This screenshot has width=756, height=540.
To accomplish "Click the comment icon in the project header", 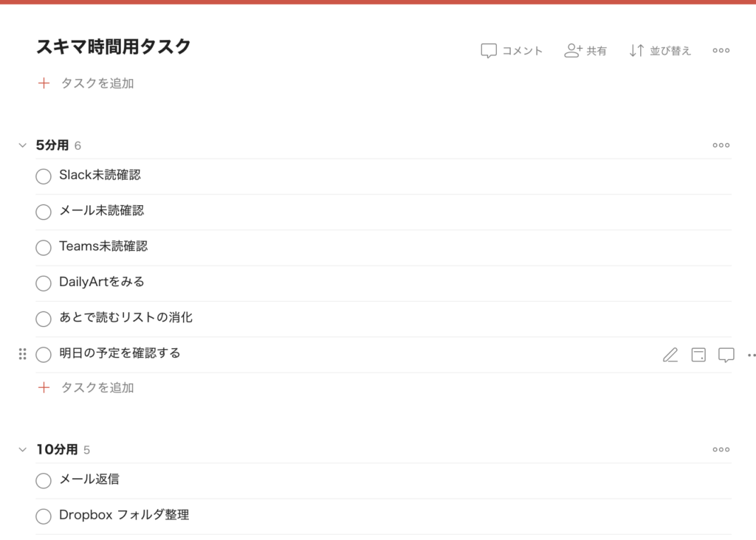I will click(489, 51).
